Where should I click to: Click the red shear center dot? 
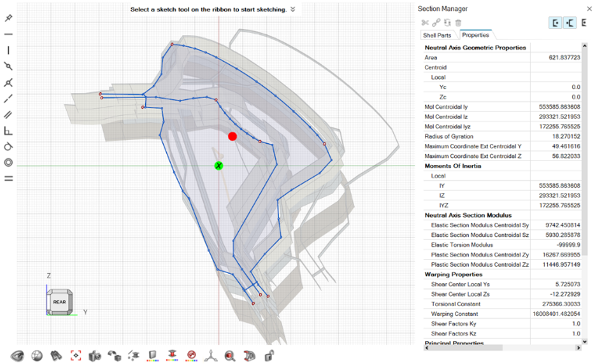(233, 136)
